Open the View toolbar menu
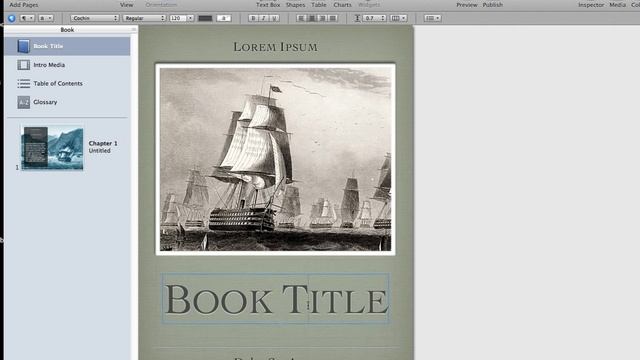The image size is (640, 360). (x=127, y=5)
